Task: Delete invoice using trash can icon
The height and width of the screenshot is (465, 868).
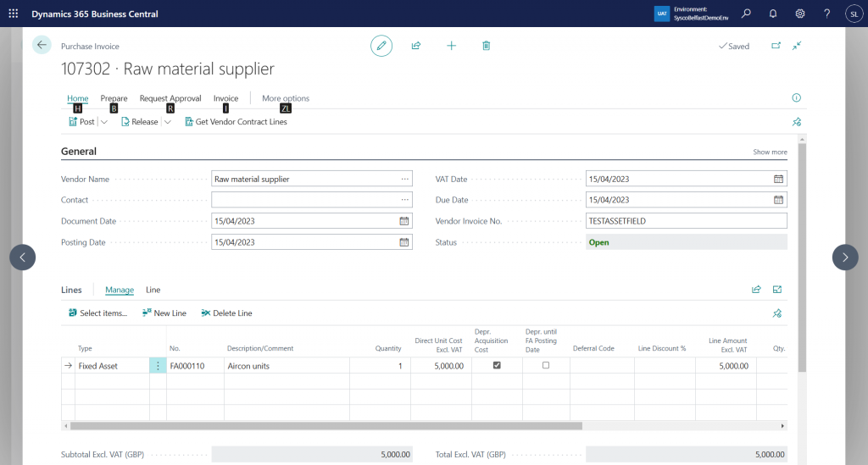Action: (487, 46)
